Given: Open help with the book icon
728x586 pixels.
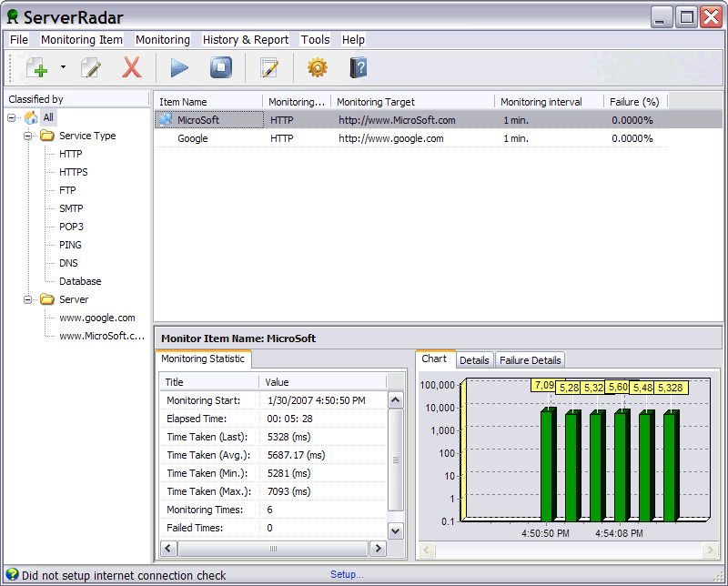Looking at the screenshot, I should point(358,66).
